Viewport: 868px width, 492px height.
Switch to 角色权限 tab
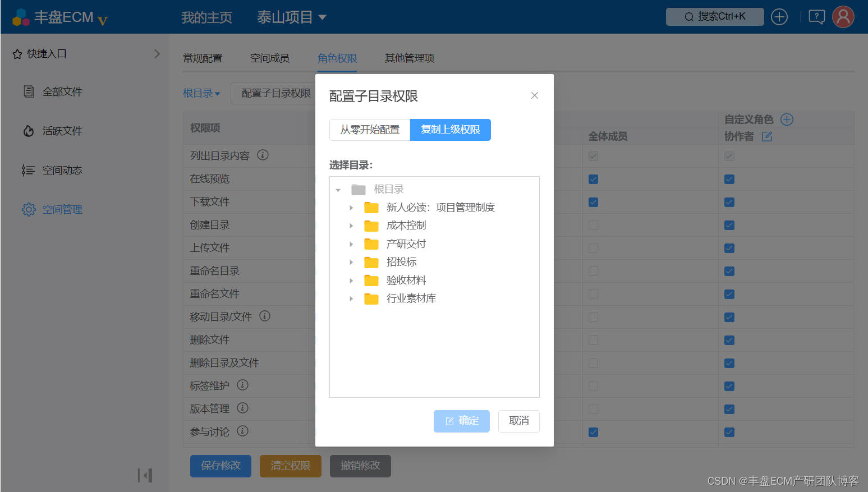click(337, 58)
